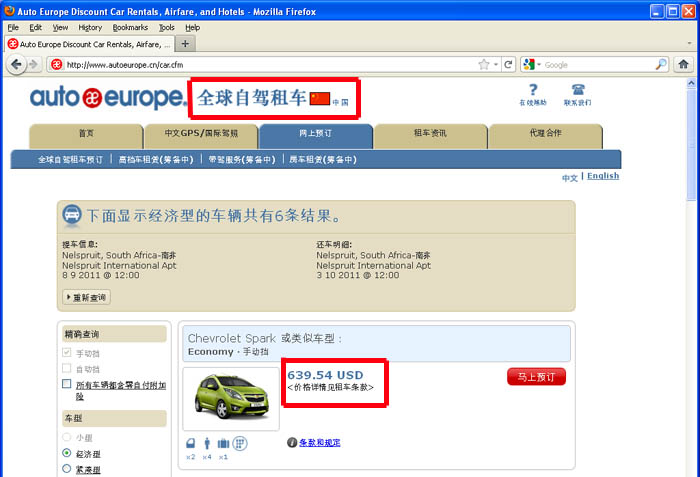The height and width of the screenshot is (477, 700).
Task: Click the 带驾服务(筹备中) submenu link
Action: (x=242, y=159)
